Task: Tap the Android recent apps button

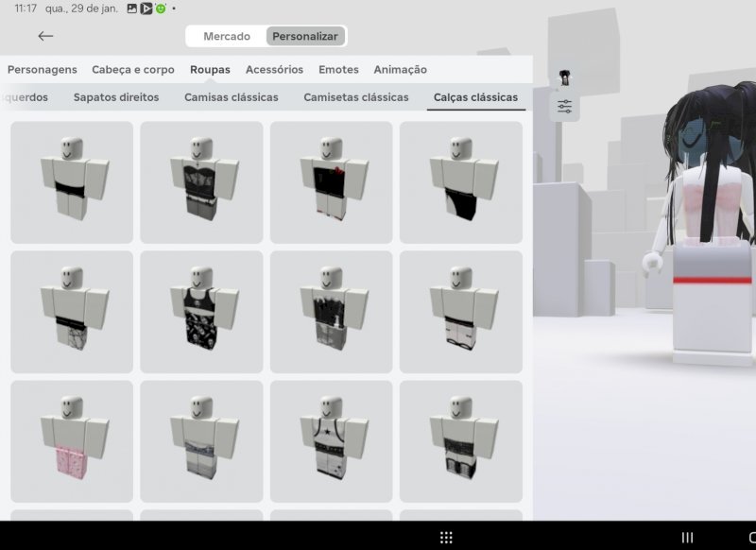Action: (687, 537)
